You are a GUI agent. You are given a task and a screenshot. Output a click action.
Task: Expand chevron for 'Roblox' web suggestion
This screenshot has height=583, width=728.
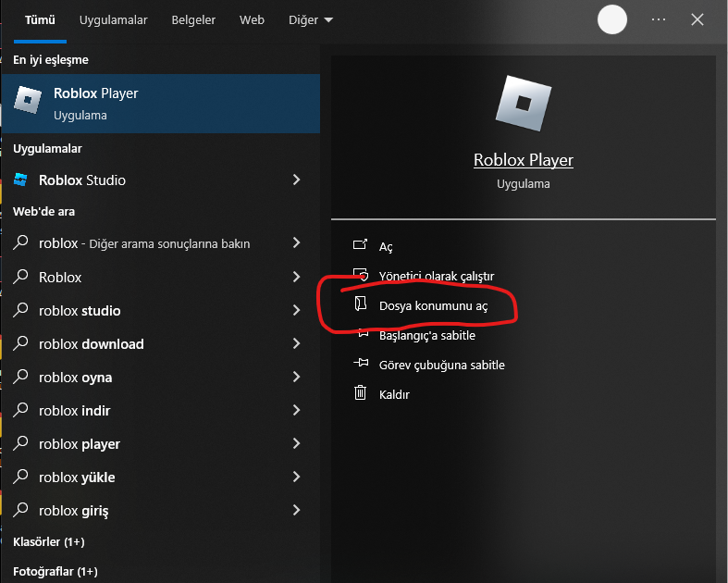[297, 277]
